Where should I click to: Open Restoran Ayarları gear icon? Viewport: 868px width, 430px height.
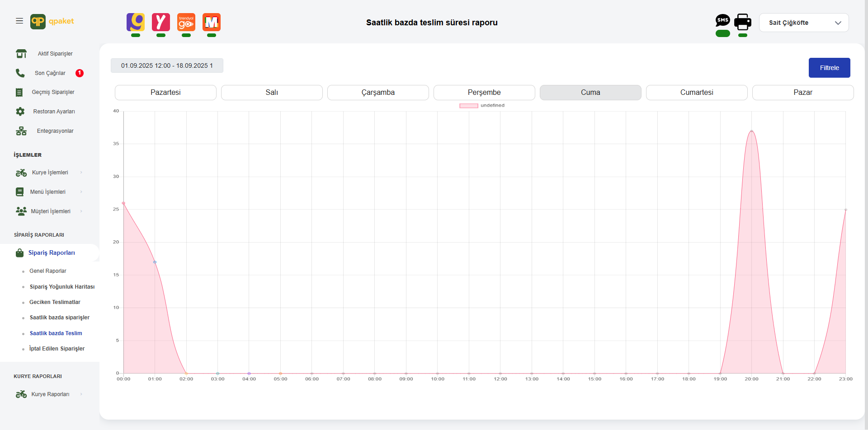click(20, 112)
